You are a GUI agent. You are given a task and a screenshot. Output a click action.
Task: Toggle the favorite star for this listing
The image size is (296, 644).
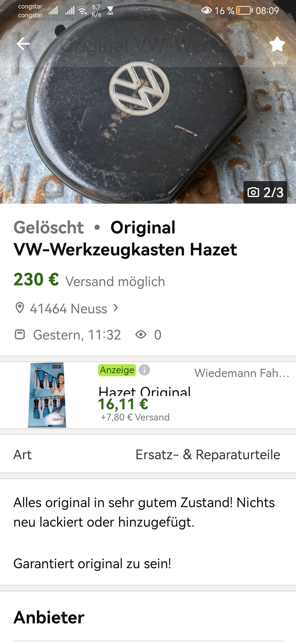pyautogui.click(x=277, y=44)
